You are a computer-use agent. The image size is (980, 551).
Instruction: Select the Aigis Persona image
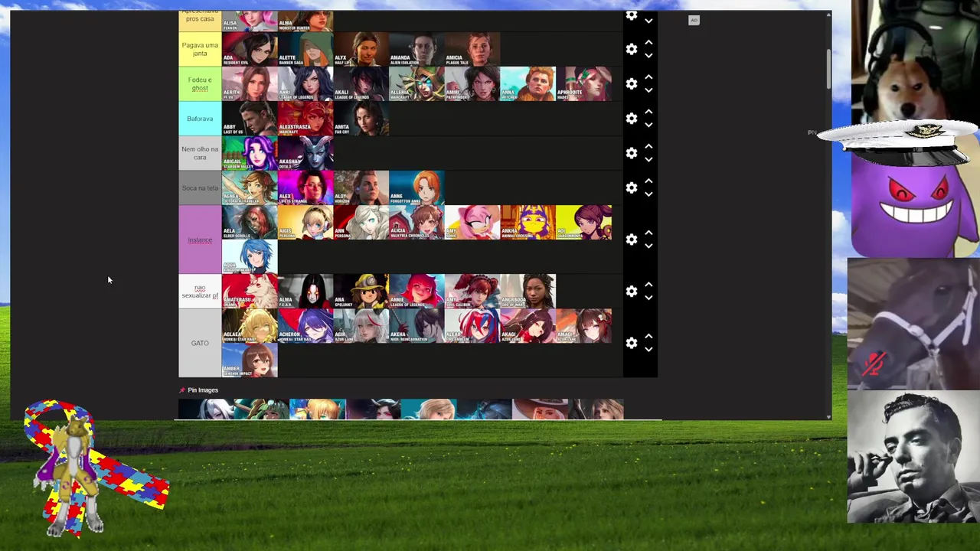tap(305, 222)
